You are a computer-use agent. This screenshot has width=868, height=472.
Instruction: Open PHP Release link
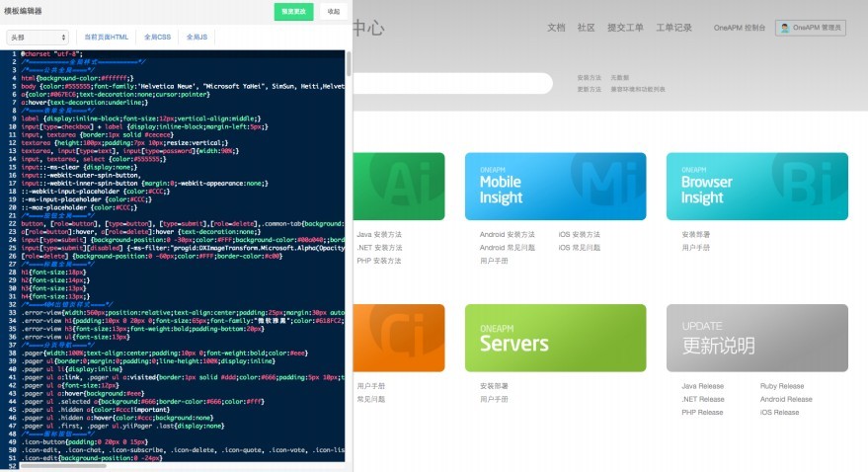pyautogui.click(x=702, y=412)
